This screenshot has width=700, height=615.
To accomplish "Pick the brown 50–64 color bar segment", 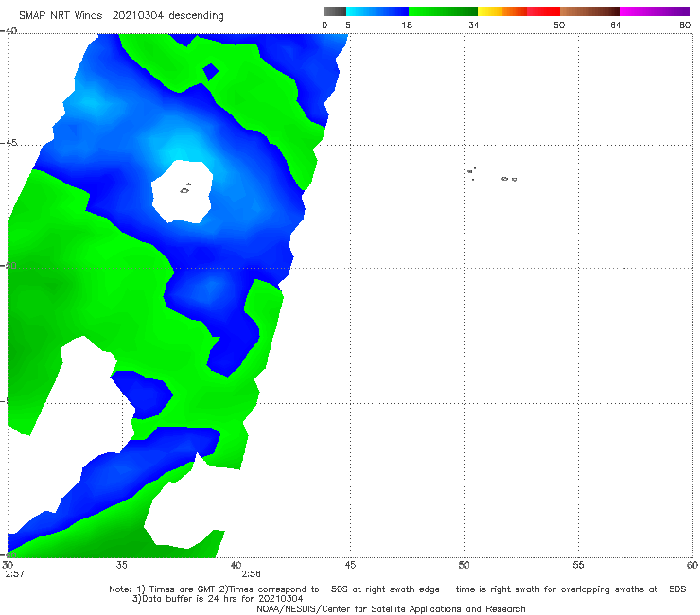I will (589, 11).
